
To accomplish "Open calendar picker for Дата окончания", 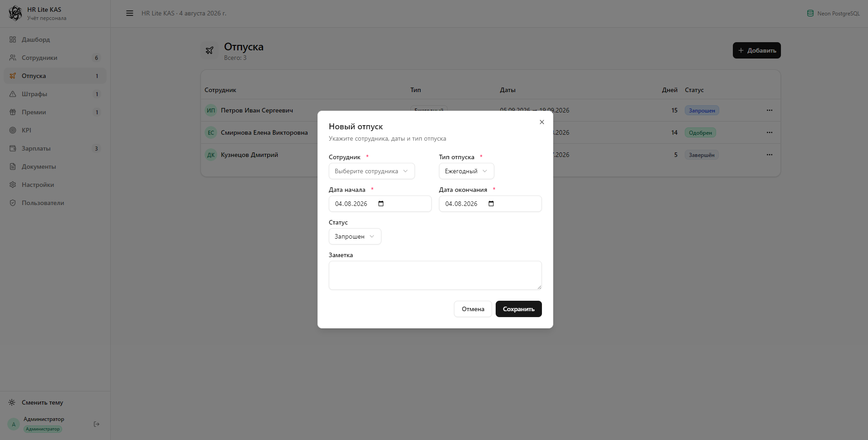I will (491, 204).
